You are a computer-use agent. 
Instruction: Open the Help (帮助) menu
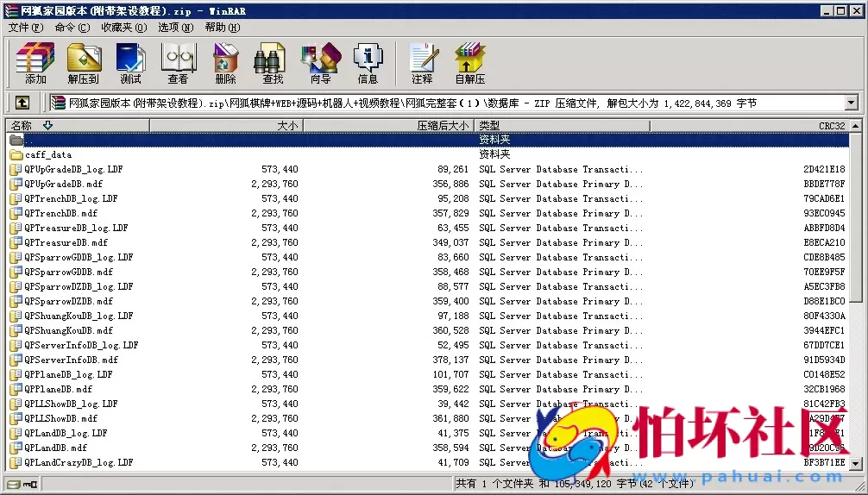click(x=222, y=27)
